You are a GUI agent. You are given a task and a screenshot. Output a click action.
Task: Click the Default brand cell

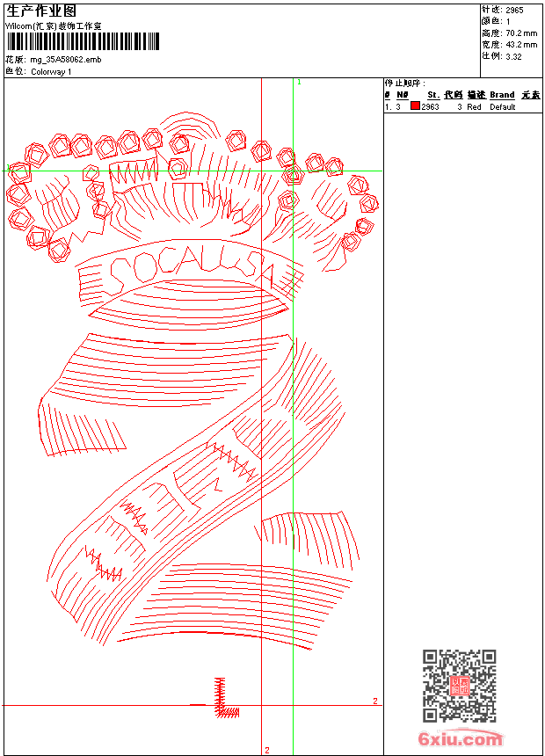(503, 107)
